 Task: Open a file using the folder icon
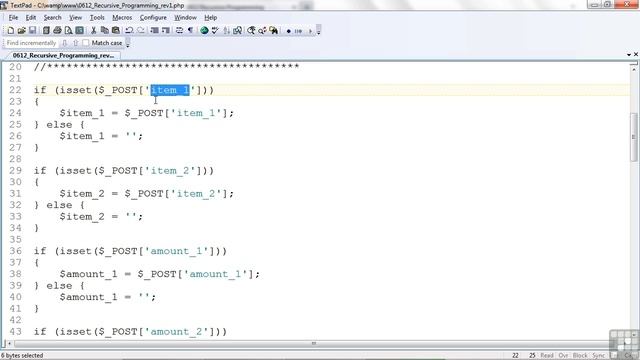click(x=22, y=31)
